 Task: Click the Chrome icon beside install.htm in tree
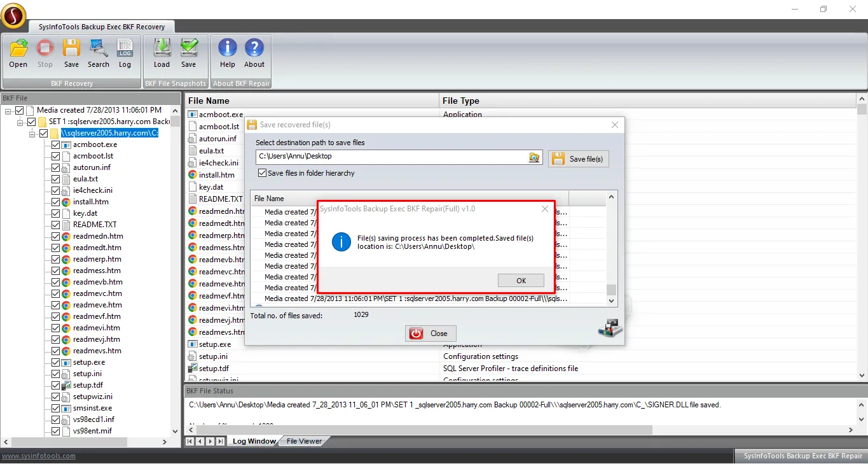(65, 202)
